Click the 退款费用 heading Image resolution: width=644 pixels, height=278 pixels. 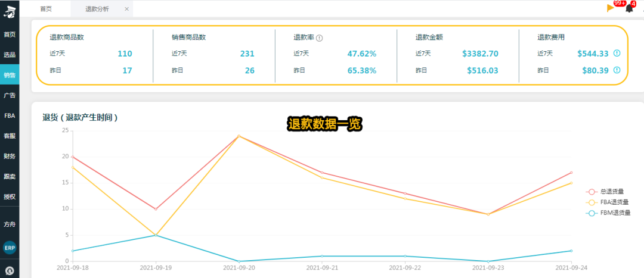551,38
